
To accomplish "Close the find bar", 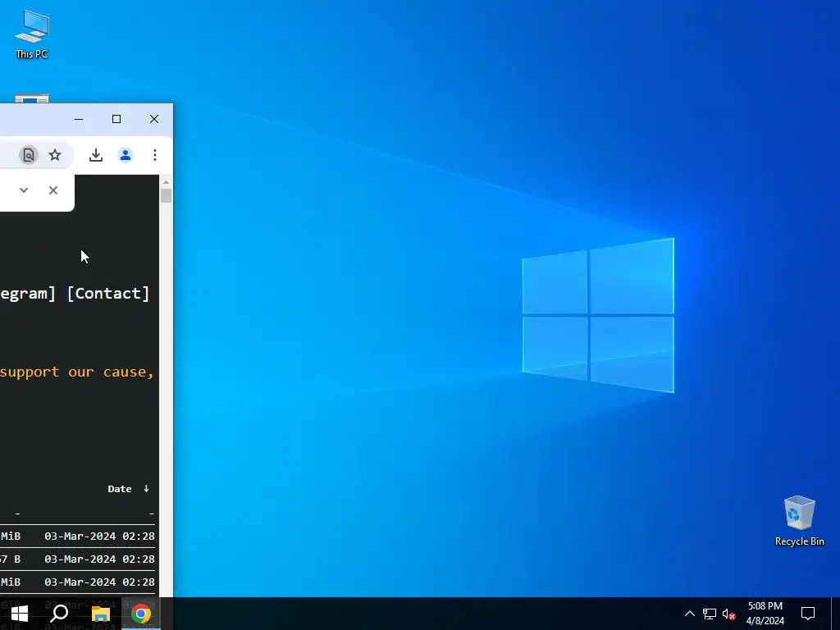I will click(x=53, y=190).
